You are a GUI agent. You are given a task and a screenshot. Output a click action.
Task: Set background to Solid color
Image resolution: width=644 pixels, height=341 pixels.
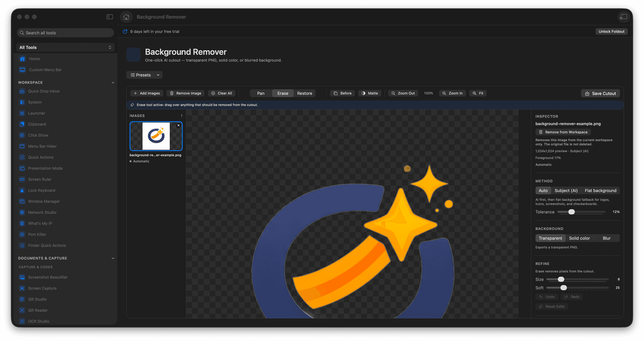(x=579, y=238)
